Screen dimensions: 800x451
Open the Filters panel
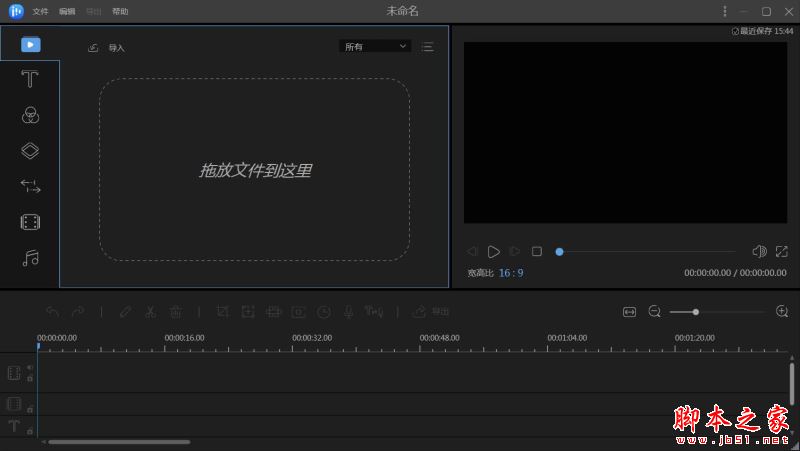tap(30, 115)
